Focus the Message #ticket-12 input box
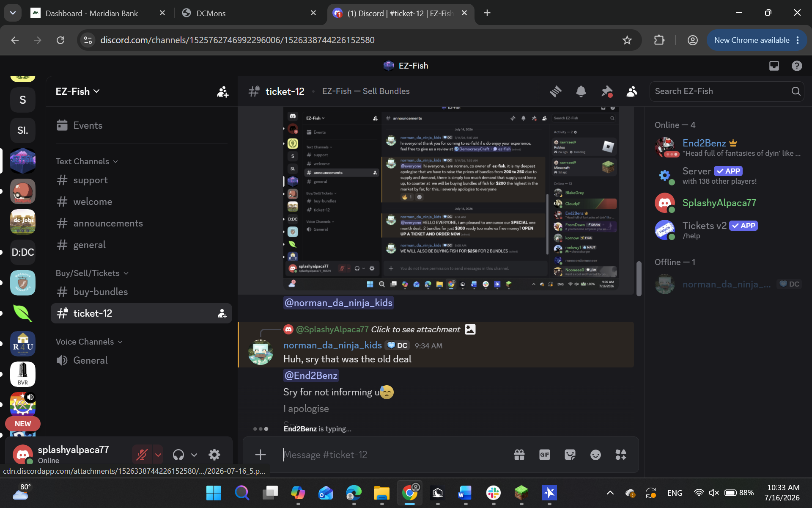 393,455
